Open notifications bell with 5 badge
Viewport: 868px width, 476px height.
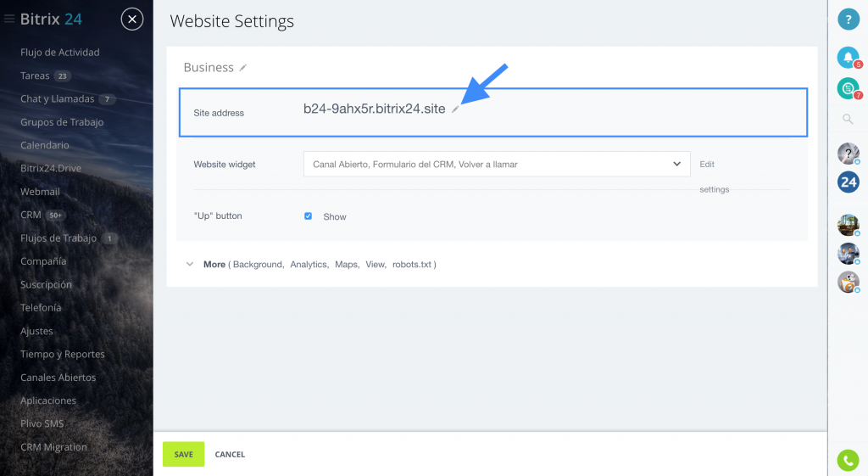849,58
